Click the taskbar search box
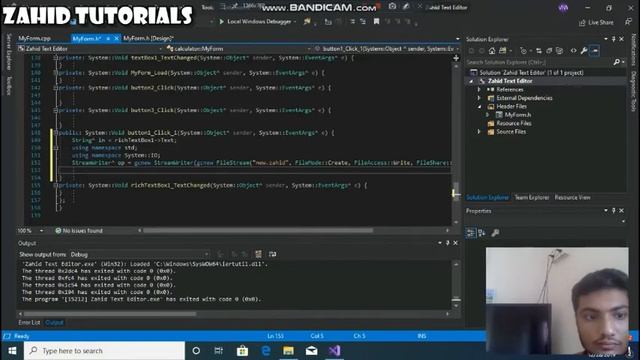640x360 pixels. pyautogui.click(x=104, y=351)
